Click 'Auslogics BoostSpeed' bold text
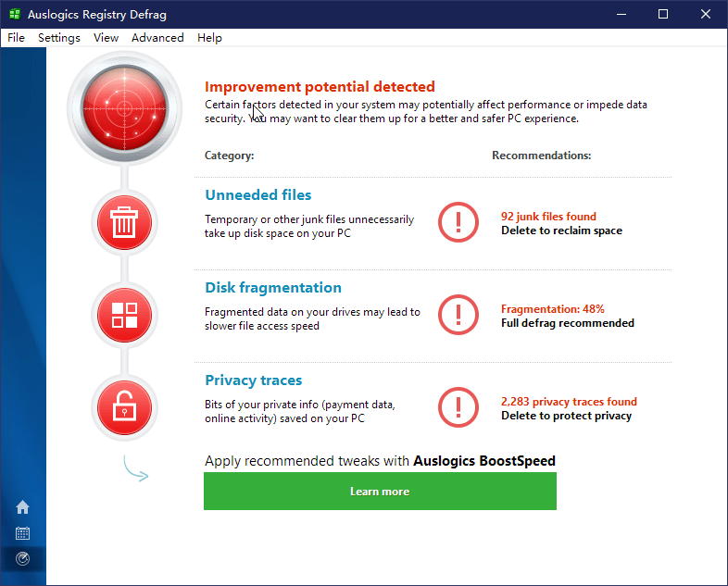This screenshot has height=586, width=728. pyautogui.click(x=484, y=461)
